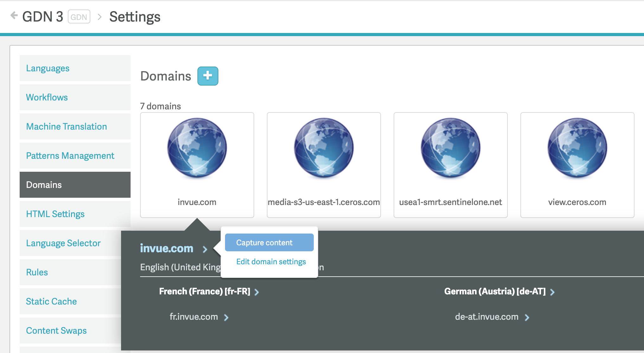
Task: Open Patterns Management in sidebar
Action: (70, 156)
